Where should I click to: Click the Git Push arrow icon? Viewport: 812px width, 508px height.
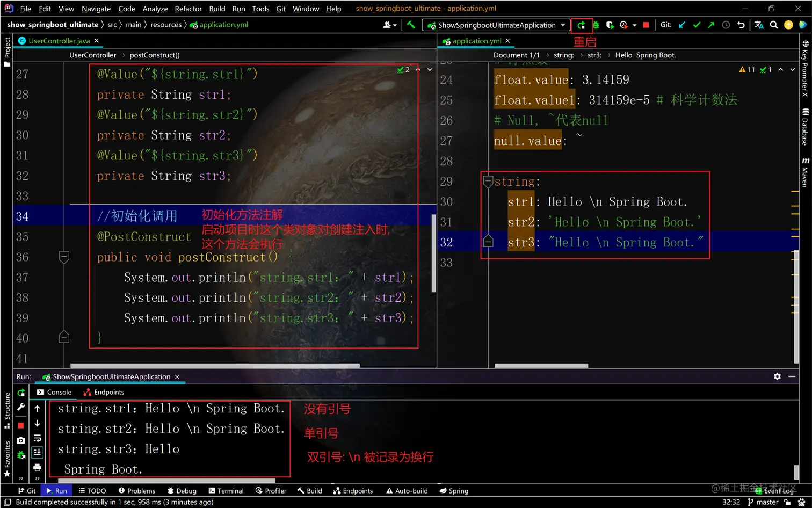pos(711,25)
